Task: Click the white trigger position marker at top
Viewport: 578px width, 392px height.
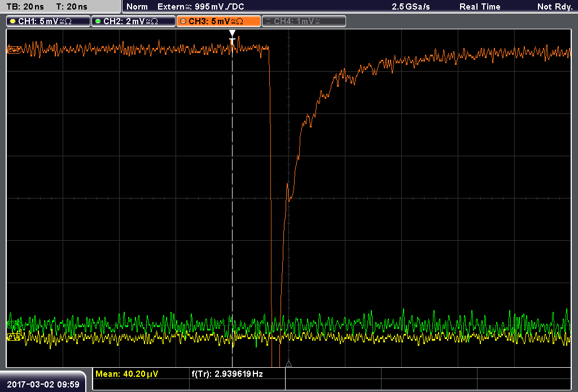Action: tap(232, 36)
